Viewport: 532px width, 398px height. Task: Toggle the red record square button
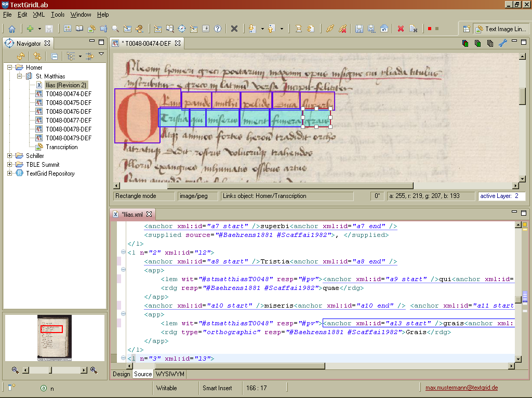pos(429,29)
